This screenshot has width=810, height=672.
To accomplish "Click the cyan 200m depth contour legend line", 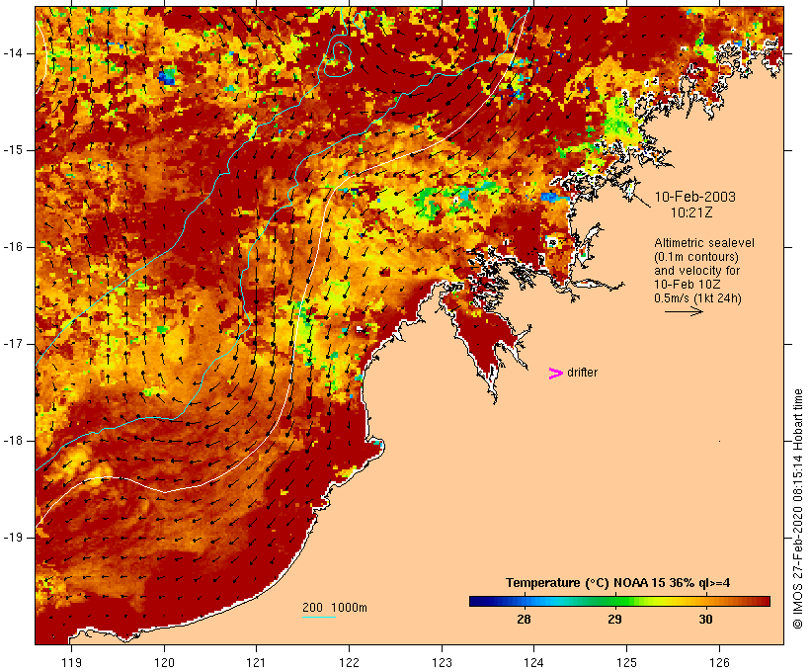I will tap(319, 617).
